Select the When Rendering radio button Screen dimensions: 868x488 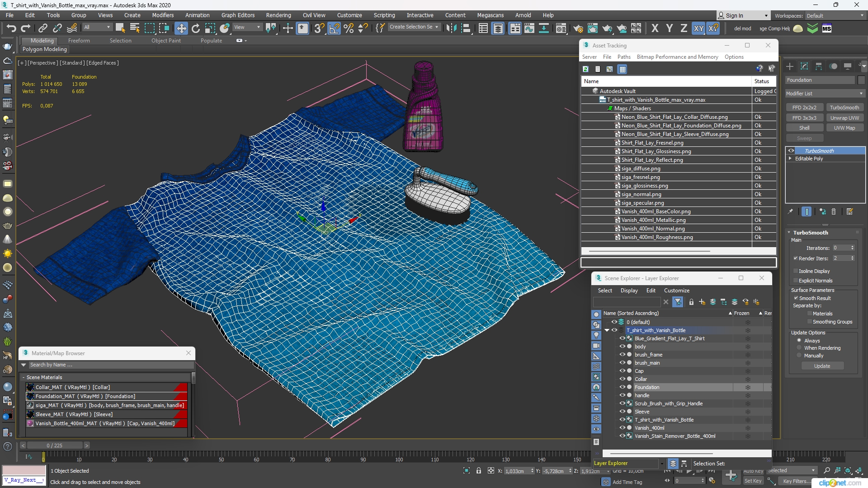(799, 348)
